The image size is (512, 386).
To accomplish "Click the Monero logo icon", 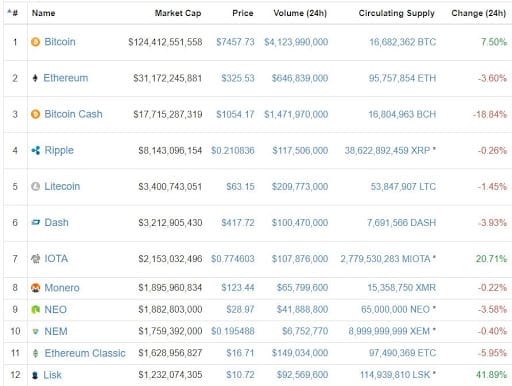I will tap(35, 288).
